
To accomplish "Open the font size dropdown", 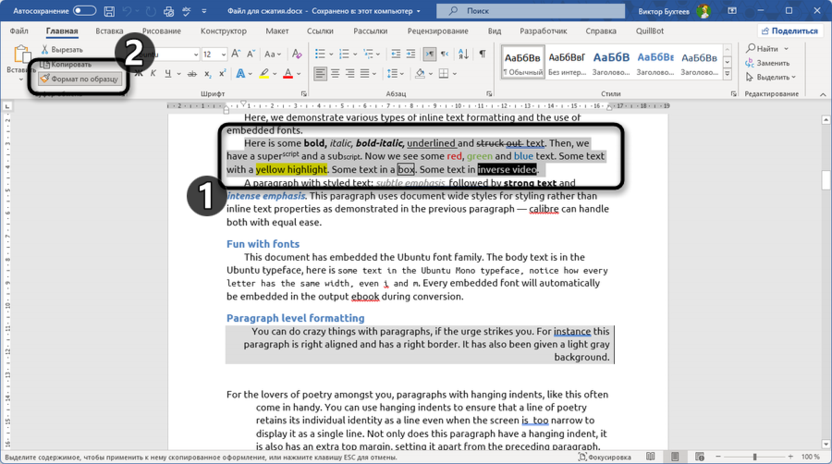I will click(223, 53).
